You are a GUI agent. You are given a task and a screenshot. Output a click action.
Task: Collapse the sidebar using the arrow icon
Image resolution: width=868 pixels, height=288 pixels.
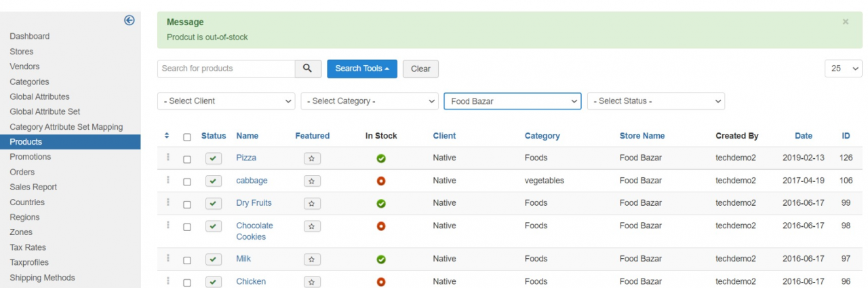point(129,20)
